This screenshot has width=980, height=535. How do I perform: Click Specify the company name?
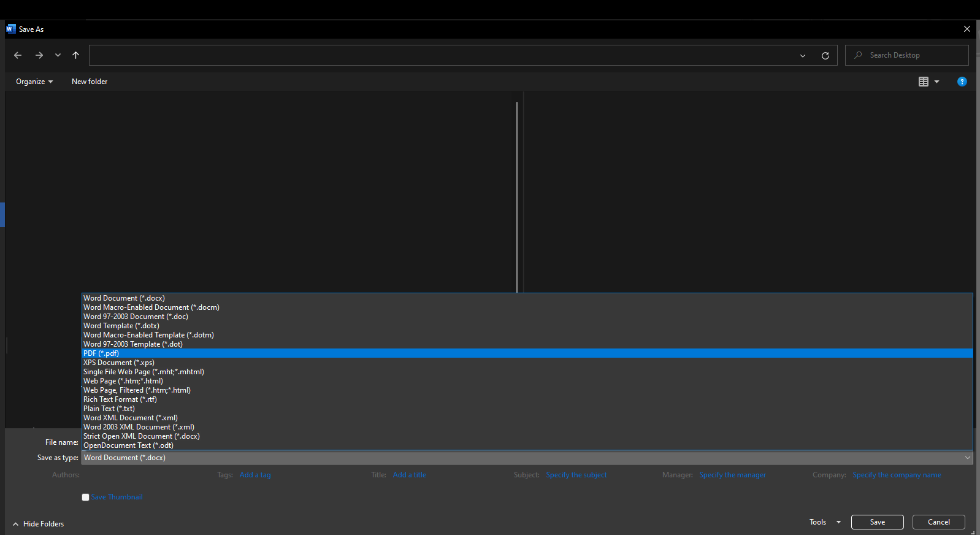pos(897,475)
